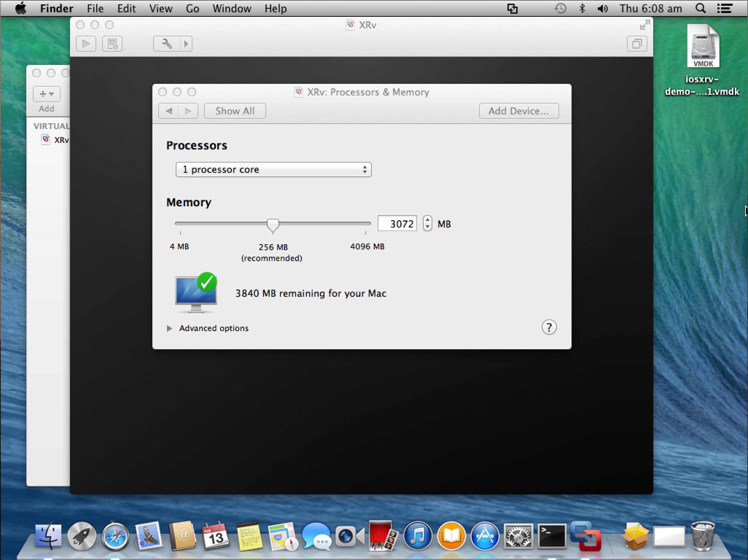Launch Safari from the Dock
The width and height of the screenshot is (748, 560).
pyautogui.click(x=115, y=536)
